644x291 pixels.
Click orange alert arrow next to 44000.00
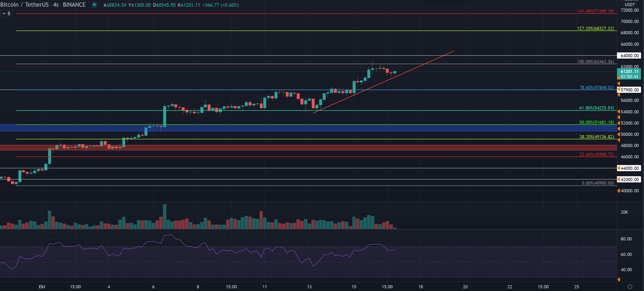coord(619,168)
